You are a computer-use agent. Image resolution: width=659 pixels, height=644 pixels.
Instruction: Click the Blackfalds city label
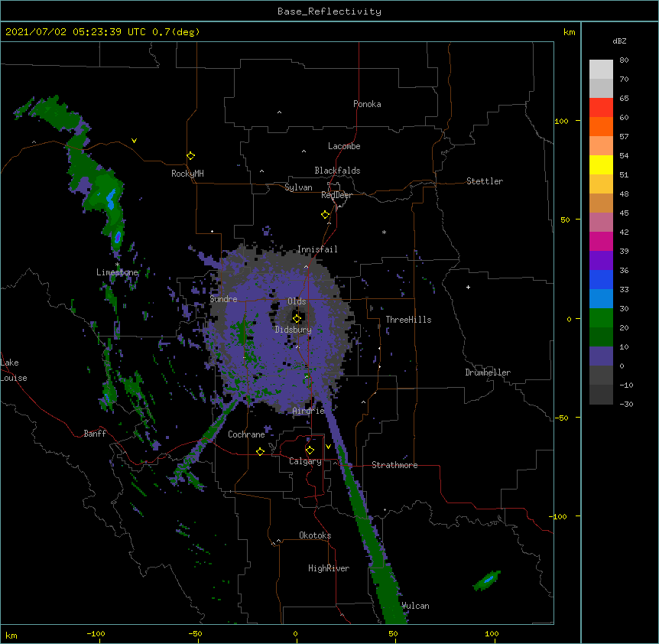point(337,171)
